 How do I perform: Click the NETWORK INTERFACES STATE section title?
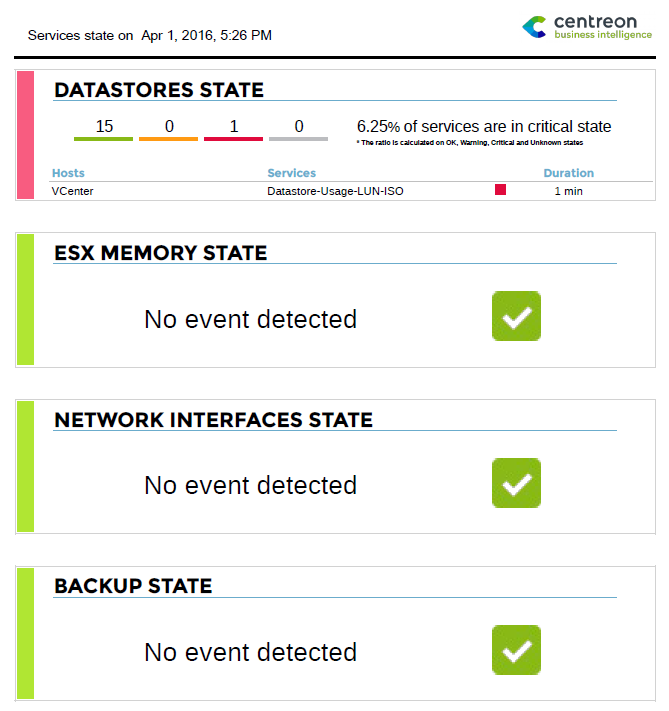tap(213, 420)
